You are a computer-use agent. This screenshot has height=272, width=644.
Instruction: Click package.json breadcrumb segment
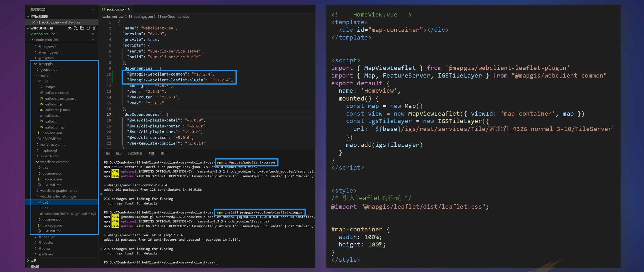(143, 17)
